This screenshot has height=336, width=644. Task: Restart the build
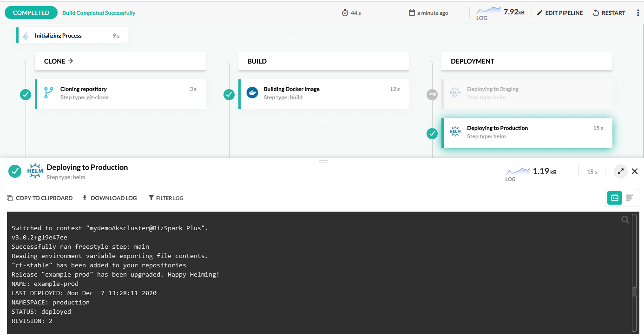click(x=609, y=13)
